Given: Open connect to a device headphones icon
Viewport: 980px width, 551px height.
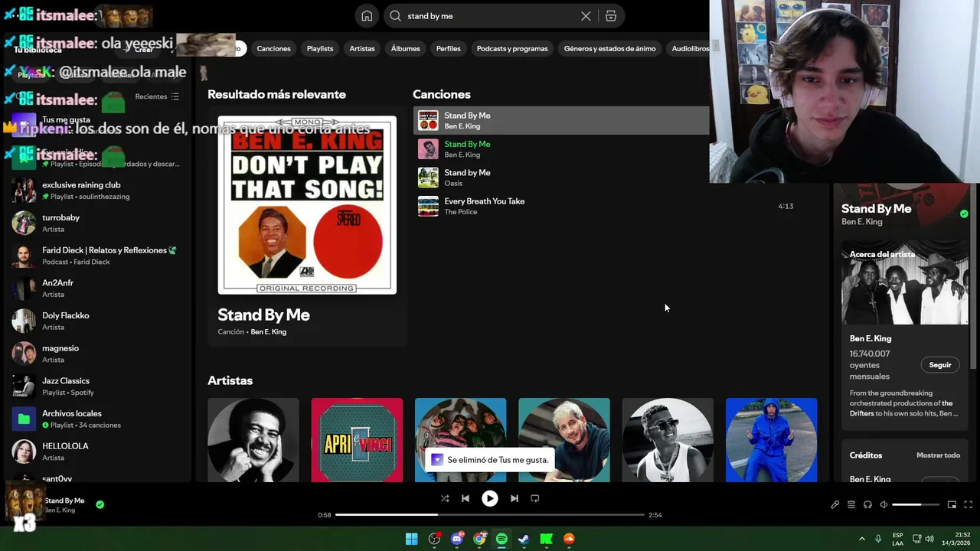Looking at the screenshot, I should click(x=867, y=505).
